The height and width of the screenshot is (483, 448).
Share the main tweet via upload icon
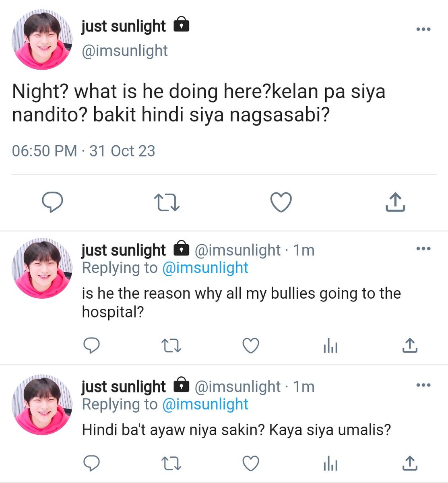tap(395, 202)
